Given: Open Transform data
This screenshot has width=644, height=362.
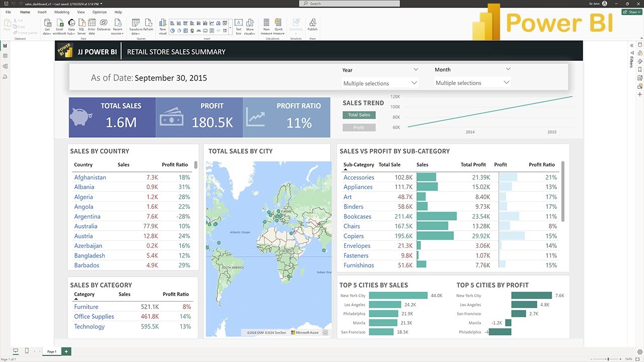Looking at the screenshot, I should click(x=136, y=27).
